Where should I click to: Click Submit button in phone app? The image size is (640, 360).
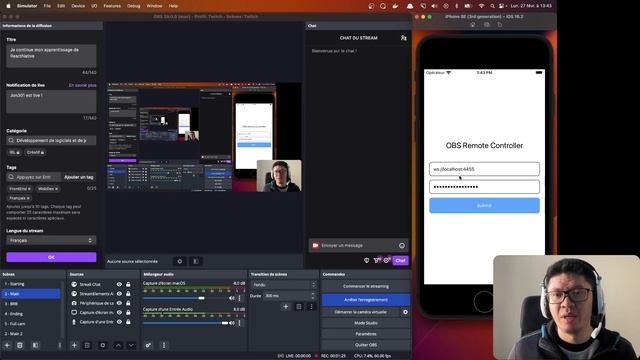pos(484,205)
